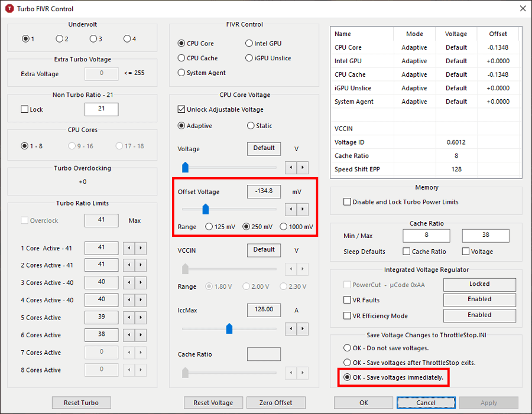Select Undervolt profile 2
This screenshot has height=414, width=532.
click(x=61, y=38)
